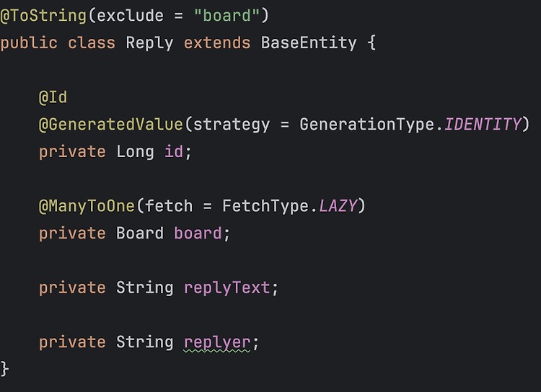Click the id field name
This screenshot has width=541, height=392.
[174, 152]
